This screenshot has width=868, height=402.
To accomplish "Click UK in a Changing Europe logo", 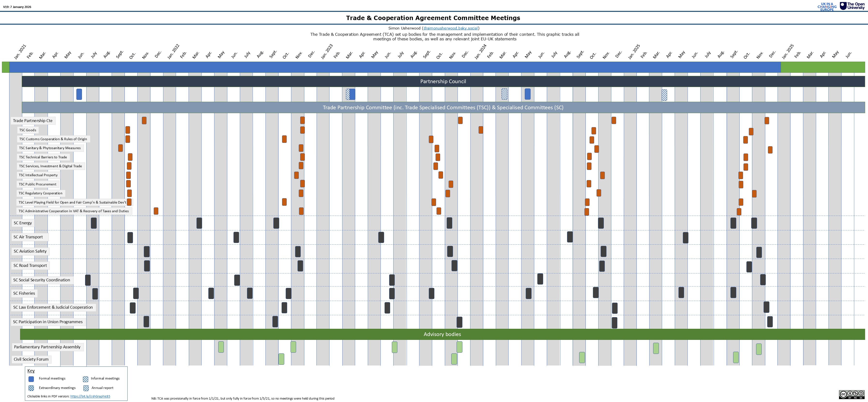I will tap(827, 7).
